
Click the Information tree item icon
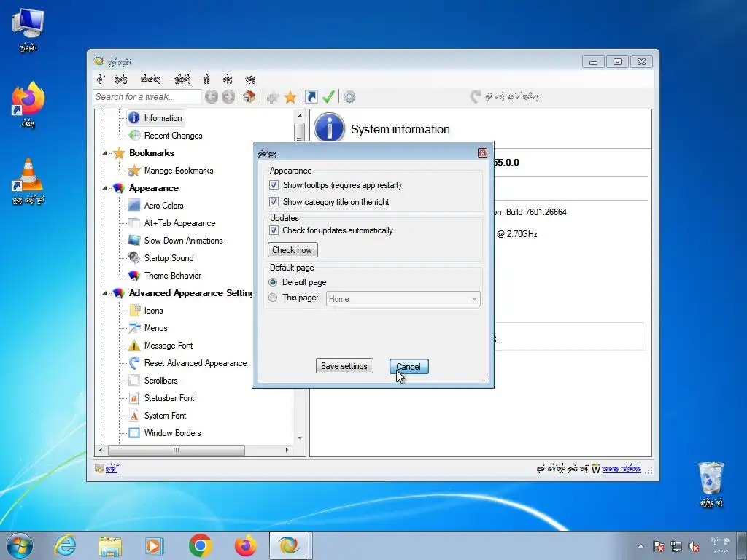pyautogui.click(x=134, y=117)
